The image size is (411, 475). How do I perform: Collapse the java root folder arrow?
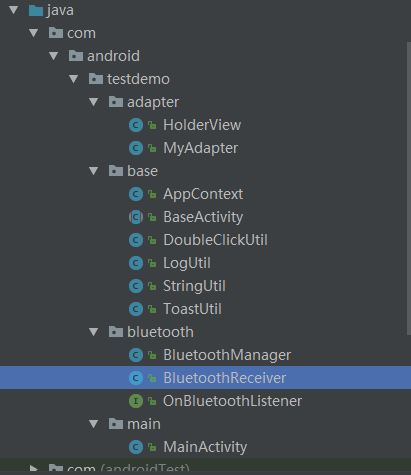point(14,10)
